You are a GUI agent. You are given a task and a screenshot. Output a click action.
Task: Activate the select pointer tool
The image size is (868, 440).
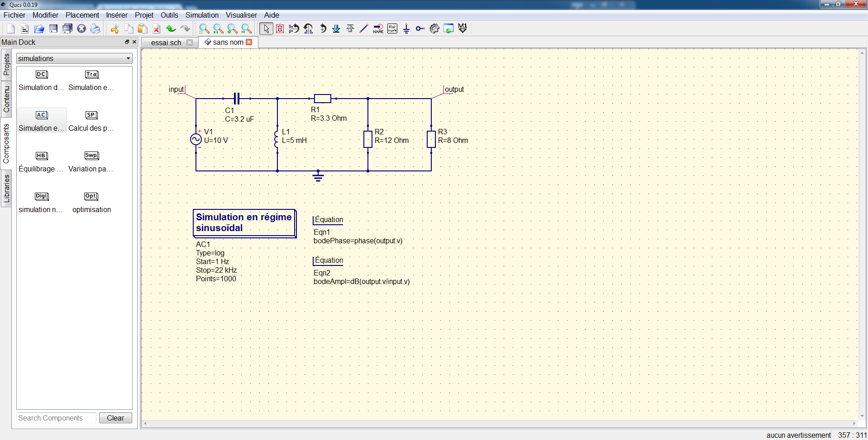click(266, 29)
